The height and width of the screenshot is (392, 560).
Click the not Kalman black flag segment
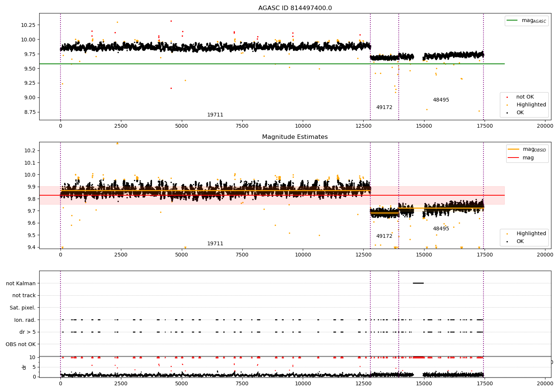tap(418, 283)
